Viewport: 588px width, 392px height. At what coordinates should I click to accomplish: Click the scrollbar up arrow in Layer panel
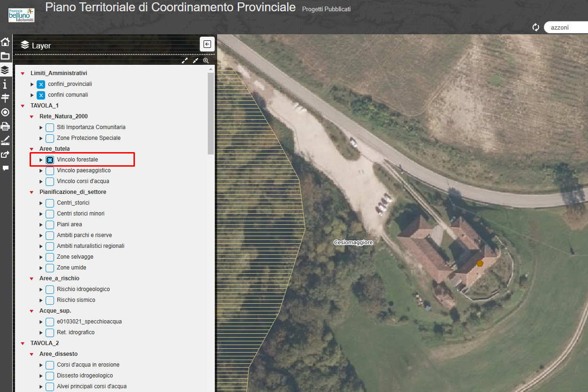[211, 69]
